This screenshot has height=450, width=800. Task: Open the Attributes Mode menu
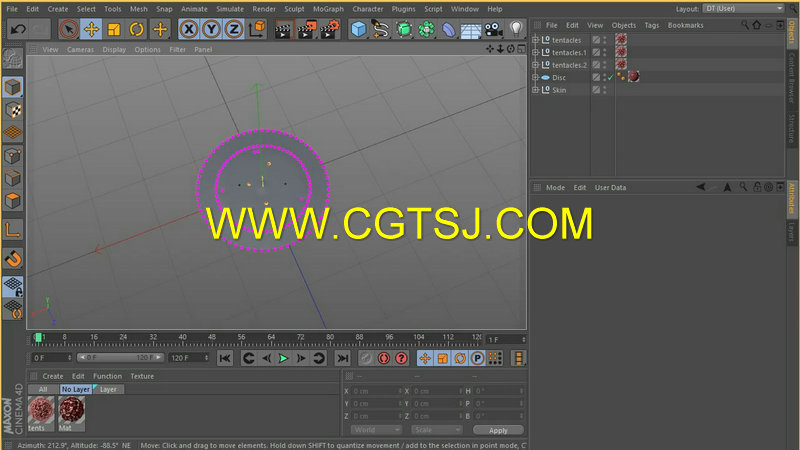click(x=555, y=187)
